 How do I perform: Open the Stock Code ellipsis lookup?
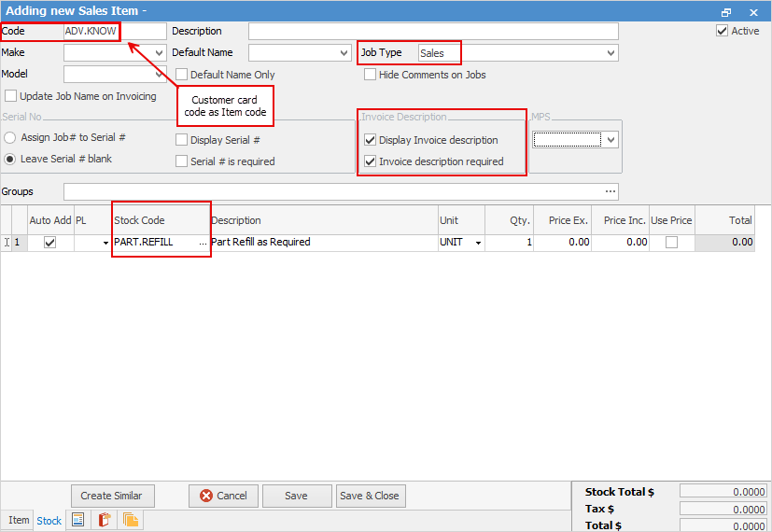coord(203,243)
